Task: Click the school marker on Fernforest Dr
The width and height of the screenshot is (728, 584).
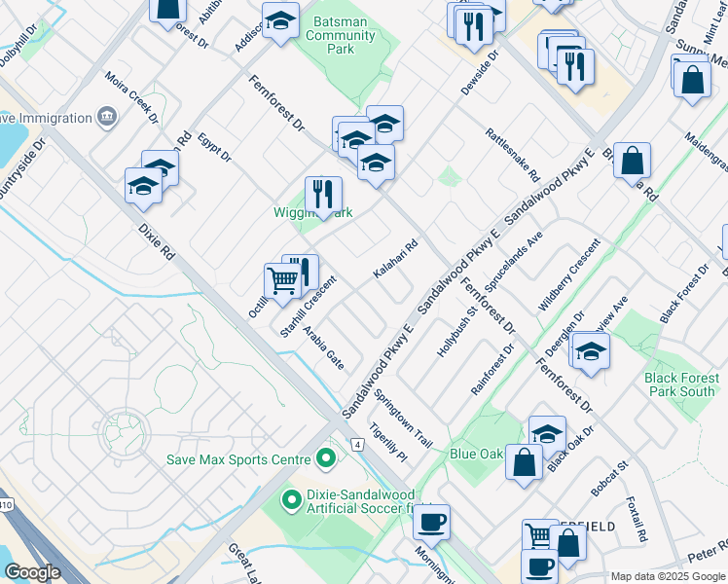Action: 375,164
